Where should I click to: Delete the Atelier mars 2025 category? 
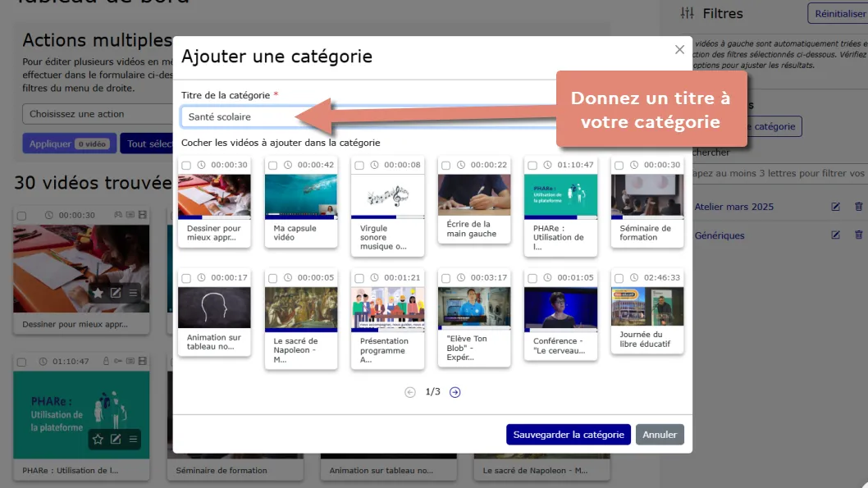(859, 207)
